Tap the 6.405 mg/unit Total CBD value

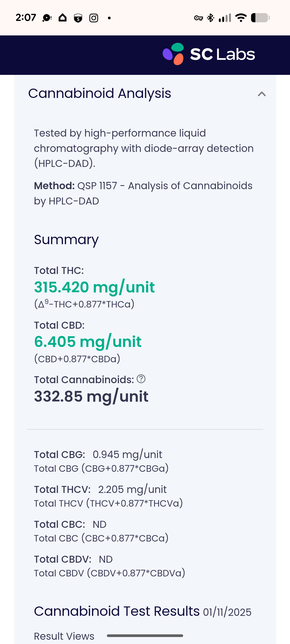88,342
